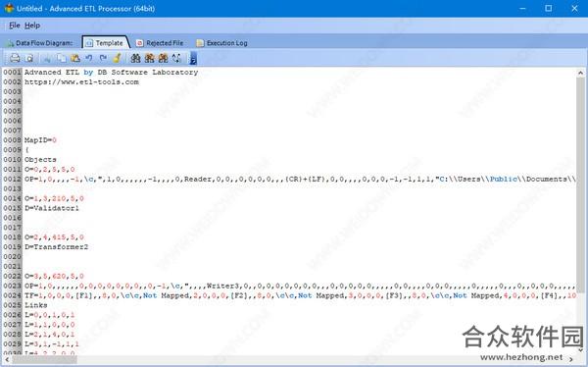Image resolution: width=588 pixels, height=367 pixels.
Task: Click the 'Objects' line in the editor
Action: (x=40, y=160)
